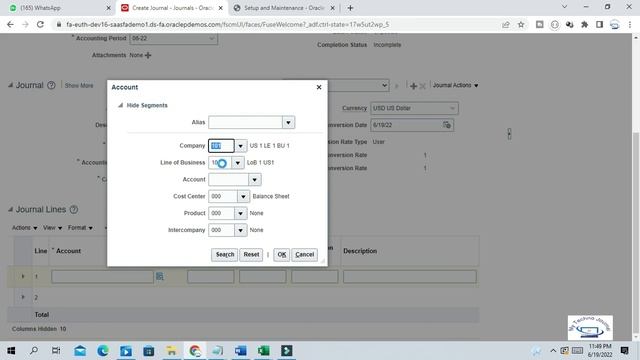
Task: Click the Description field of line 1
Action: [409, 277]
